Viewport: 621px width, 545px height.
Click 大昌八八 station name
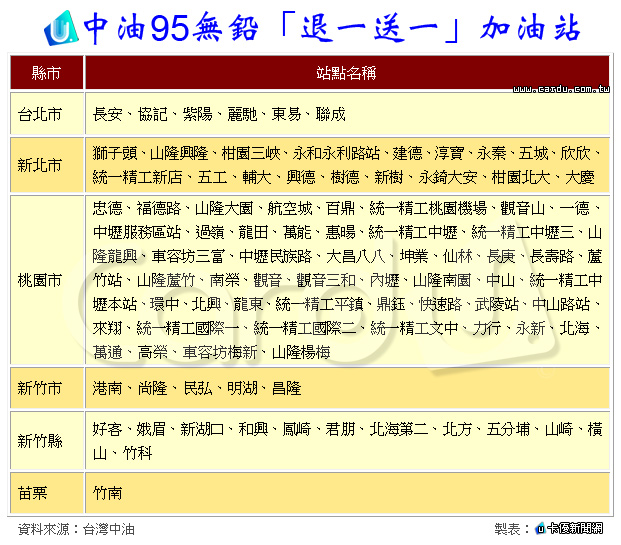(x=356, y=257)
